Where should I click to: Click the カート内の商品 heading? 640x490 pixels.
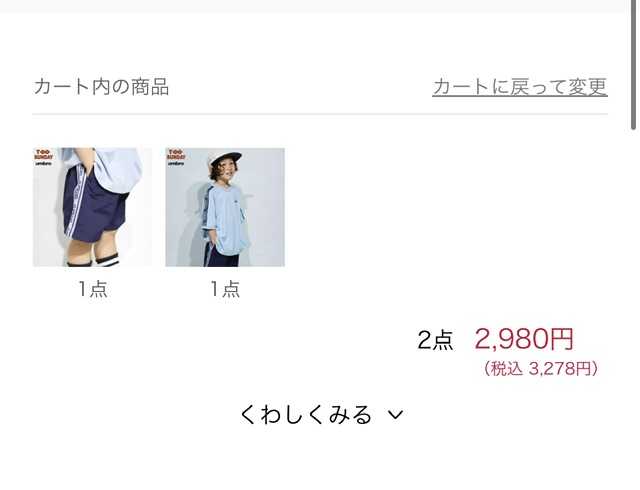[x=101, y=87]
